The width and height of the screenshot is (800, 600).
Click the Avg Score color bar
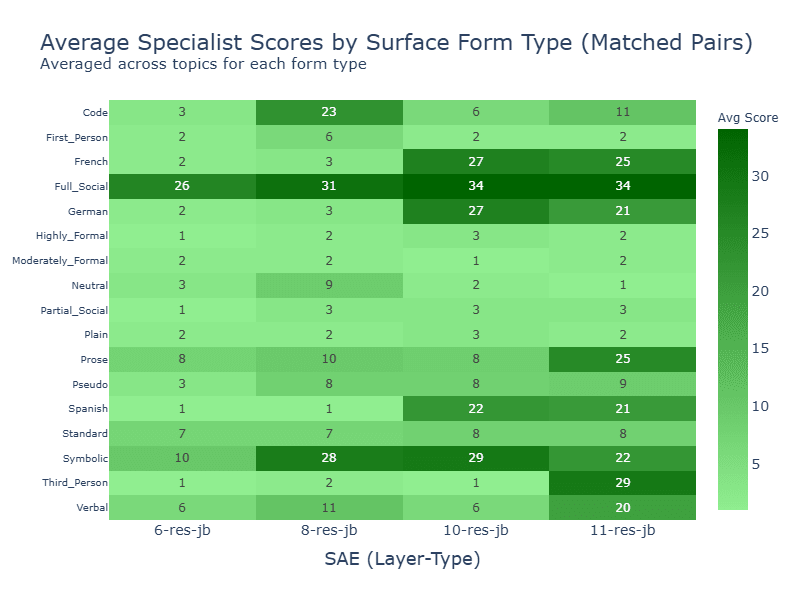(733, 320)
